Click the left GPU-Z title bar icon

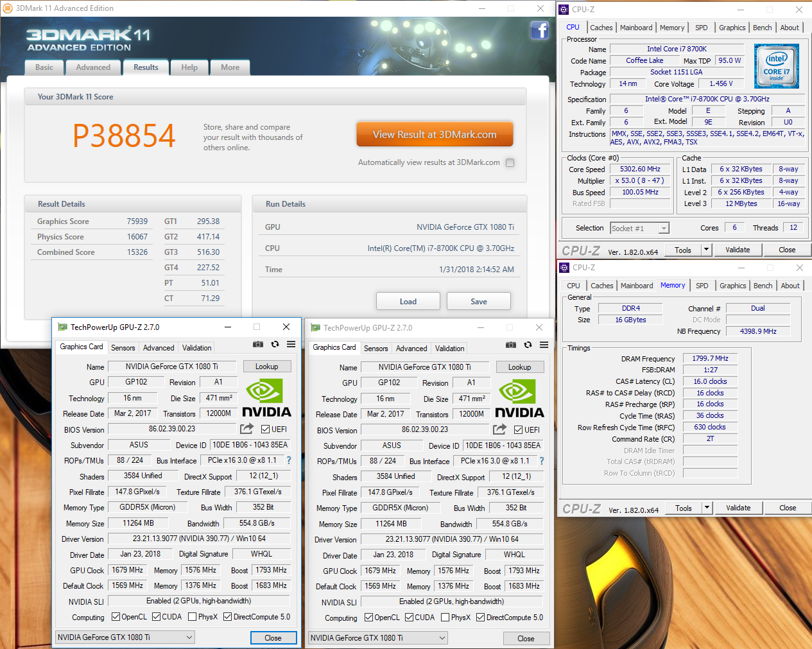(x=62, y=327)
